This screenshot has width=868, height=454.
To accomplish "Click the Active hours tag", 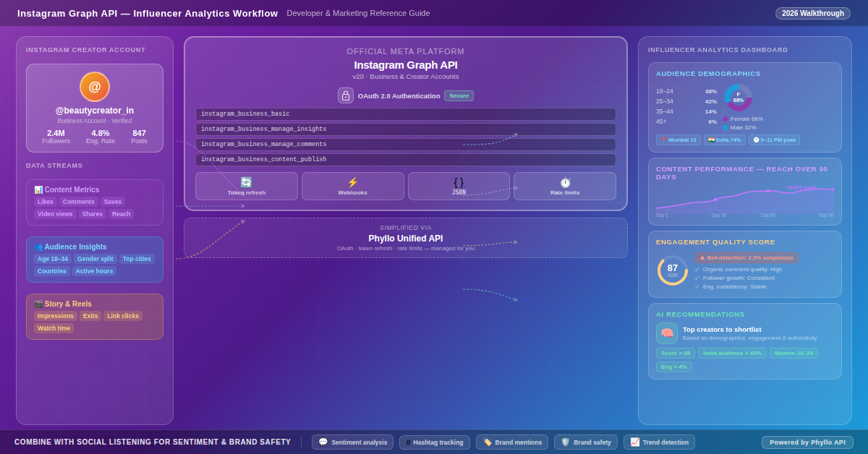I will coord(94,271).
